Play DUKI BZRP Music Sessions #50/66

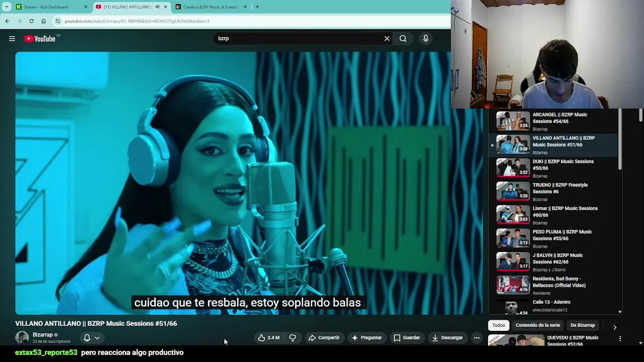(x=563, y=165)
